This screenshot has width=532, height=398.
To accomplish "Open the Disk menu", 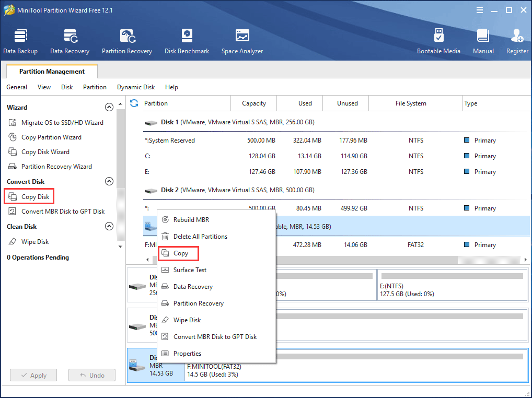I will tap(67, 87).
